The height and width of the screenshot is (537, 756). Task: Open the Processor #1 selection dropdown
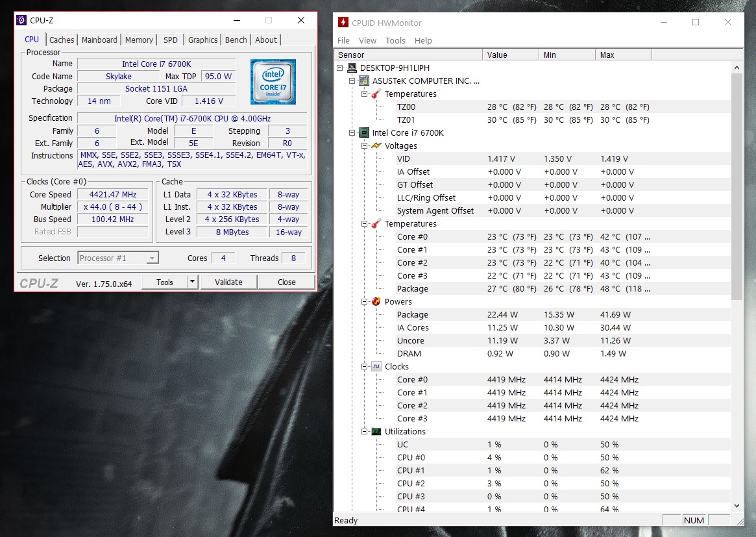point(152,258)
